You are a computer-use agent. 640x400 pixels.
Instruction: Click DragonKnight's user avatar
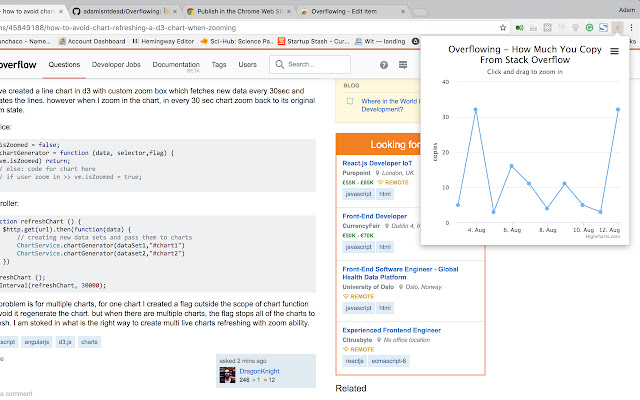click(225, 374)
